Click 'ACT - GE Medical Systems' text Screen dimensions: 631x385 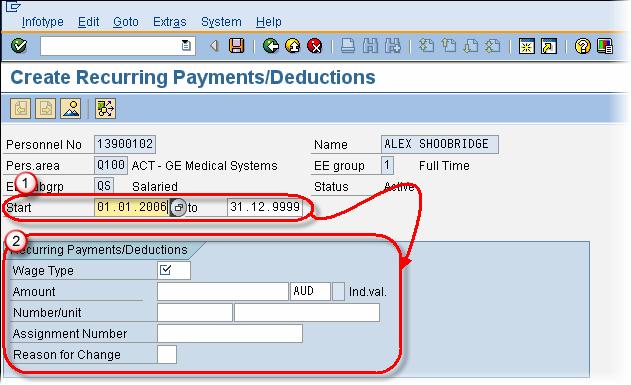[x=205, y=166]
